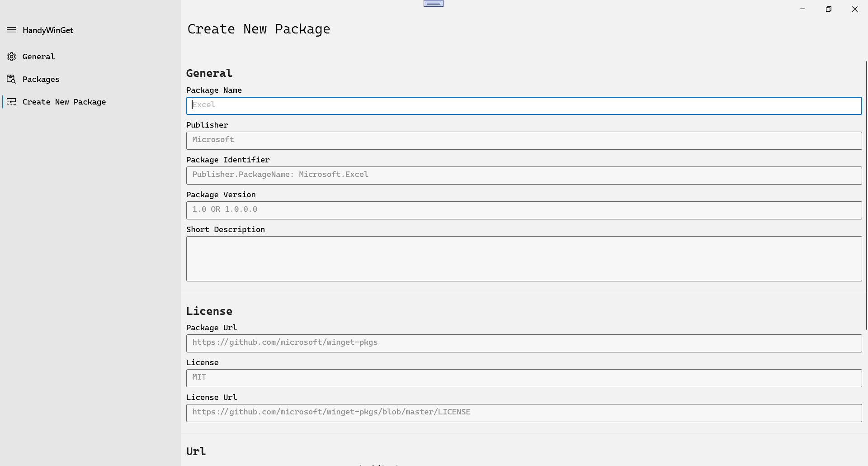The width and height of the screenshot is (868, 466).
Task: Click the 'Short Description' label
Action: (226, 229)
